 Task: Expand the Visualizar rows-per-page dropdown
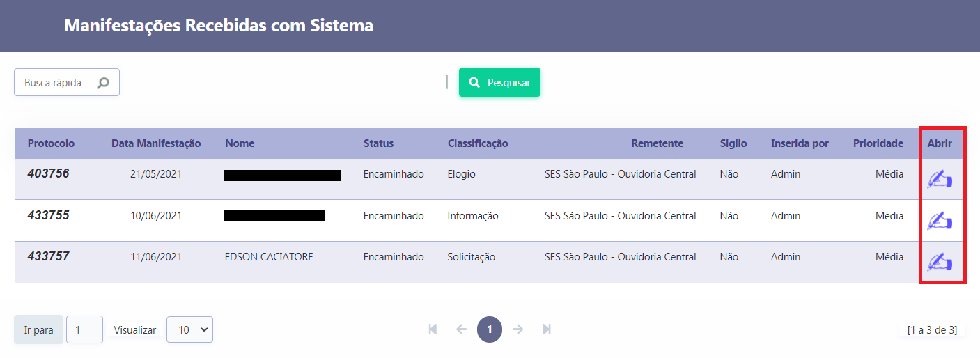(189, 329)
